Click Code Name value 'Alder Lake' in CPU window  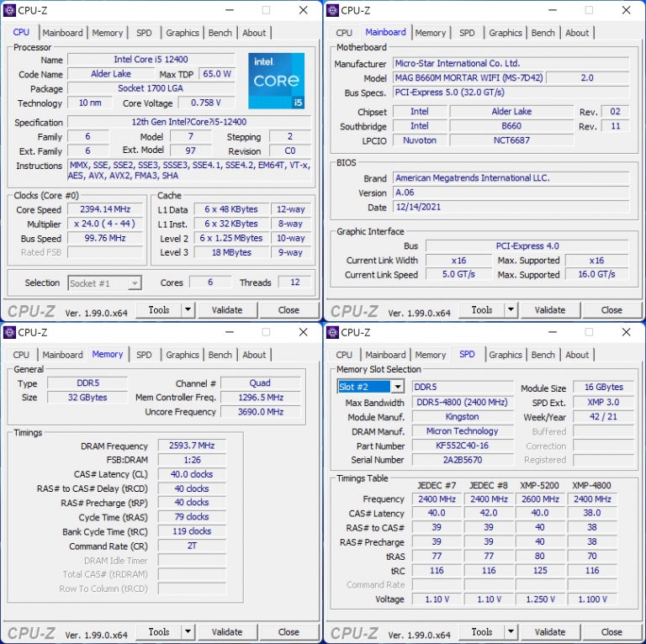111,74
